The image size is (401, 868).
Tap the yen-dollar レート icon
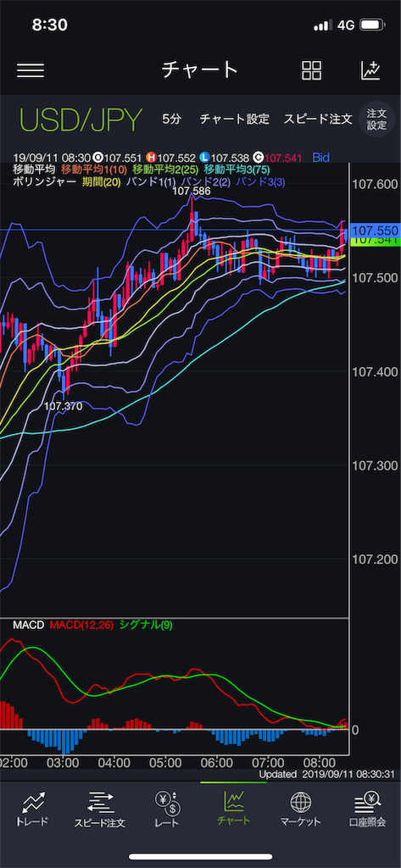[167, 802]
